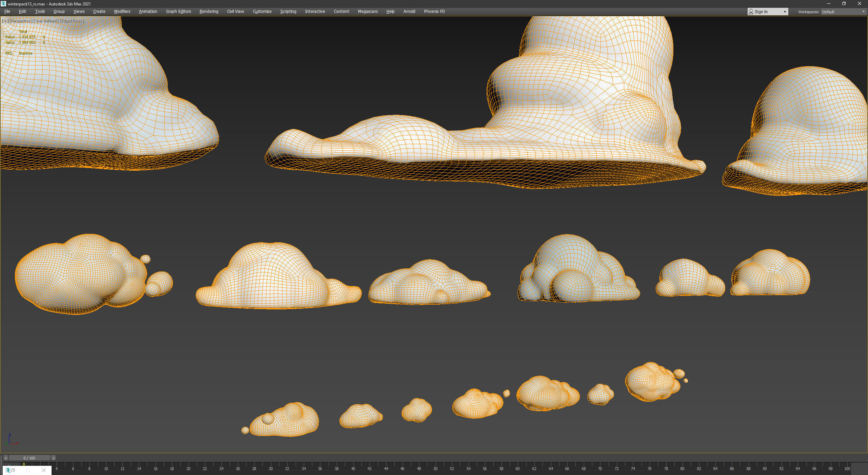
Task: Open the Rendering menu
Action: point(209,12)
